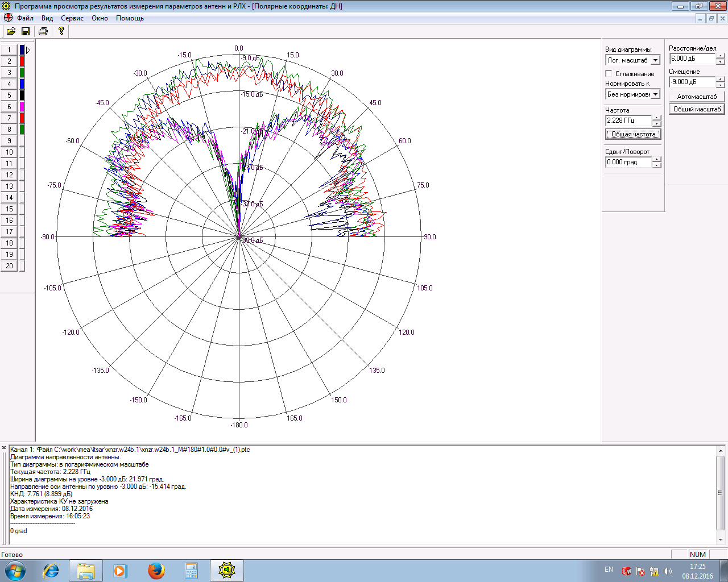Click the info panel scrollbar down arrow
This screenshot has width=728, height=582.
coord(721,539)
